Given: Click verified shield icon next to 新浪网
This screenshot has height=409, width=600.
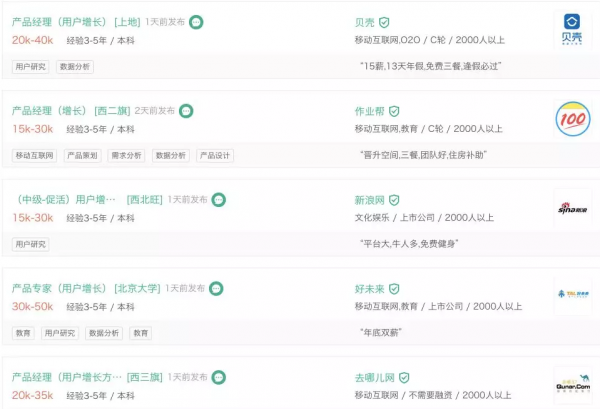Looking at the screenshot, I should coord(394,200).
